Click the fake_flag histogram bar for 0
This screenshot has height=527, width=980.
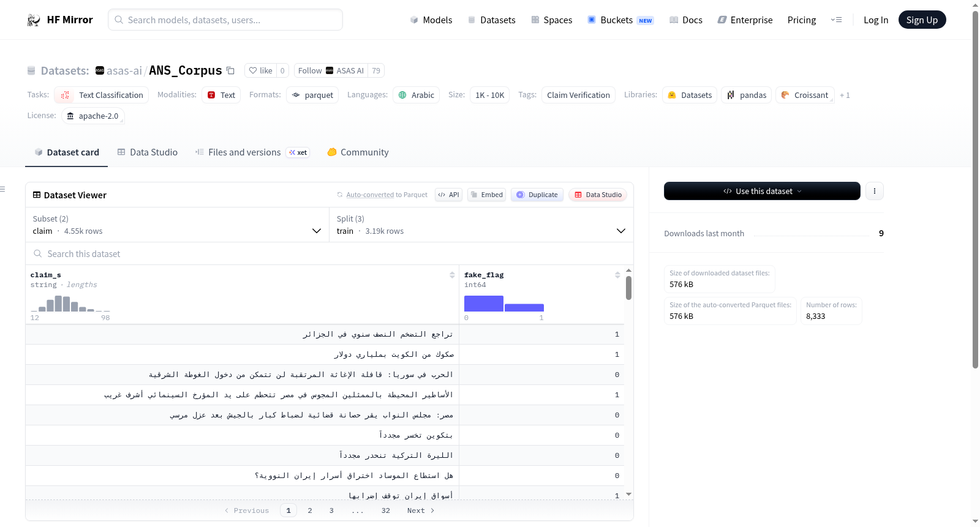pyautogui.click(x=484, y=304)
